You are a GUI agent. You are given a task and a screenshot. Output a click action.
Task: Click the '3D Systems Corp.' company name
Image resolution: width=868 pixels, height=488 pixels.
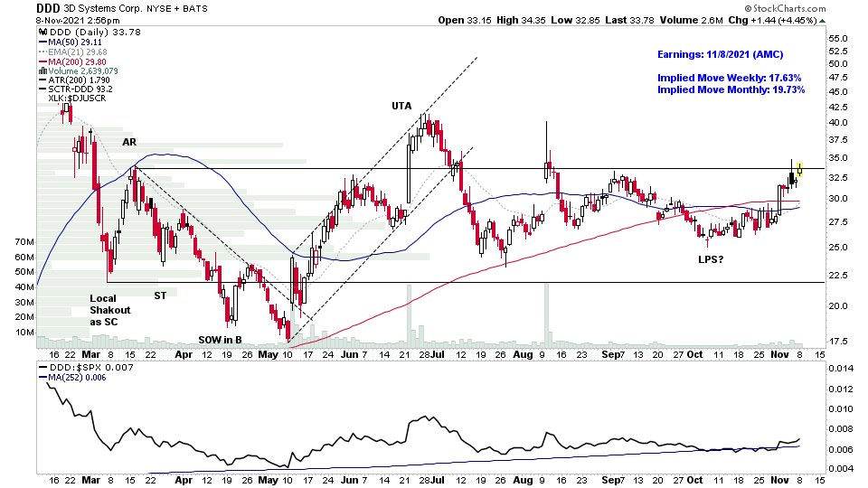pos(103,9)
